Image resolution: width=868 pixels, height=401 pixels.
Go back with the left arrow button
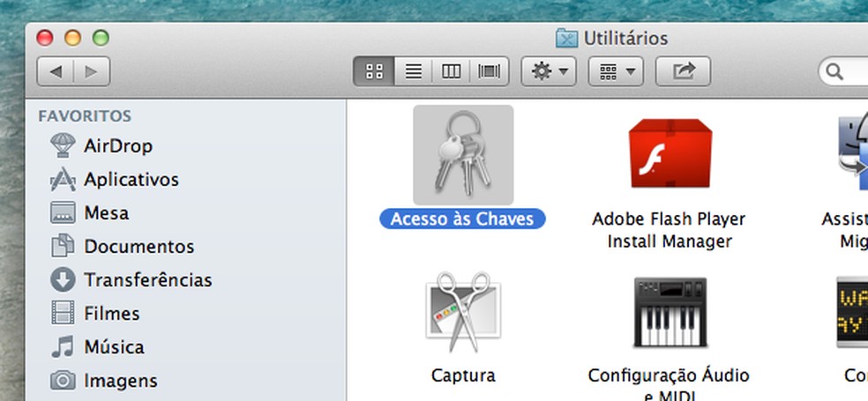click(x=55, y=71)
